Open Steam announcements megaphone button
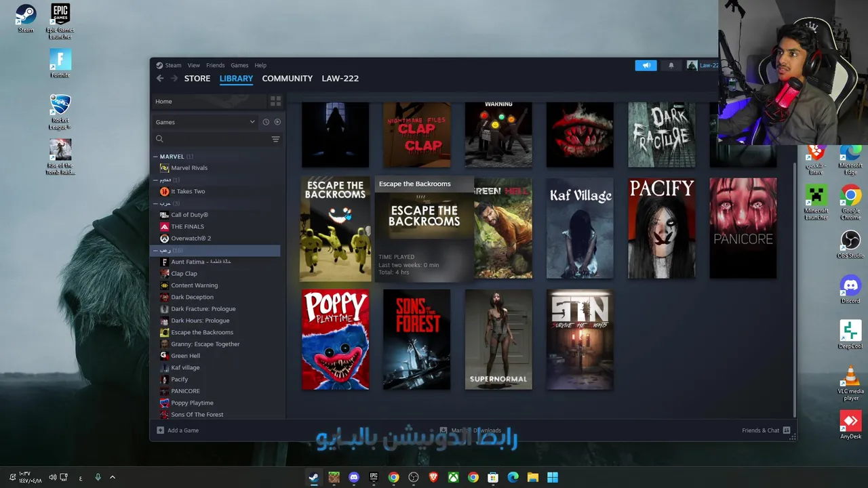The width and height of the screenshot is (868, 488). pos(646,65)
